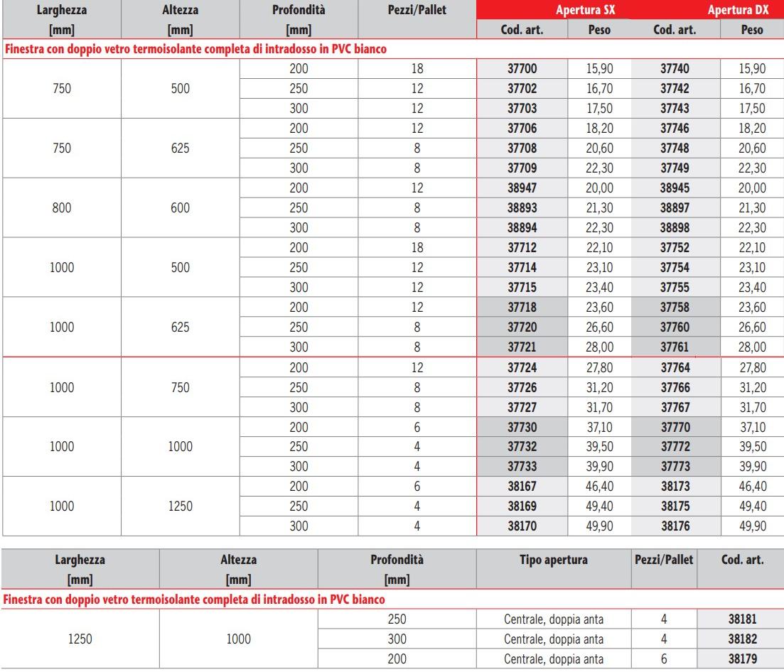Image resolution: width=784 pixels, height=672 pixels.
Task: Select article code 37730
Action: pyautogui.click(x=522, y=427)
